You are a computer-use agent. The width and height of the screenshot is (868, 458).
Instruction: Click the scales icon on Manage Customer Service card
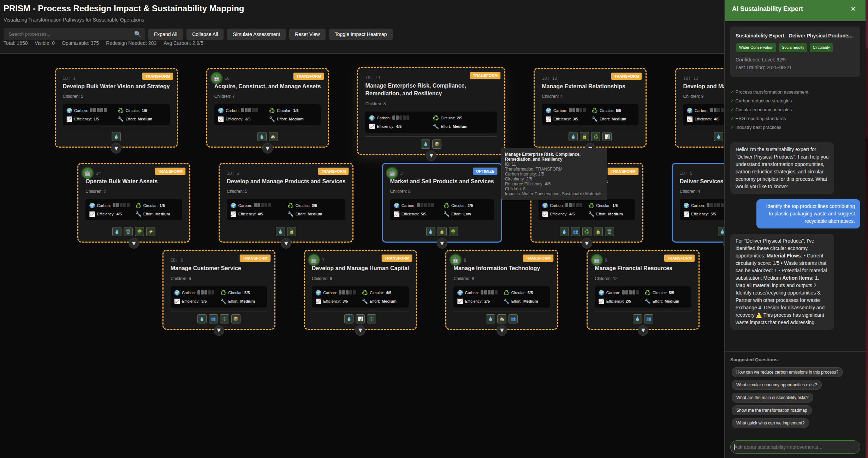(224, 319)
